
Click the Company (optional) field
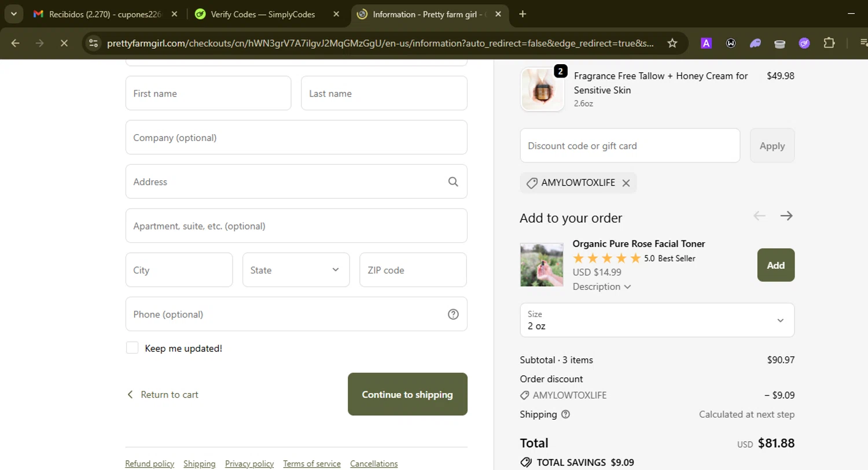[x=296, y=137]
